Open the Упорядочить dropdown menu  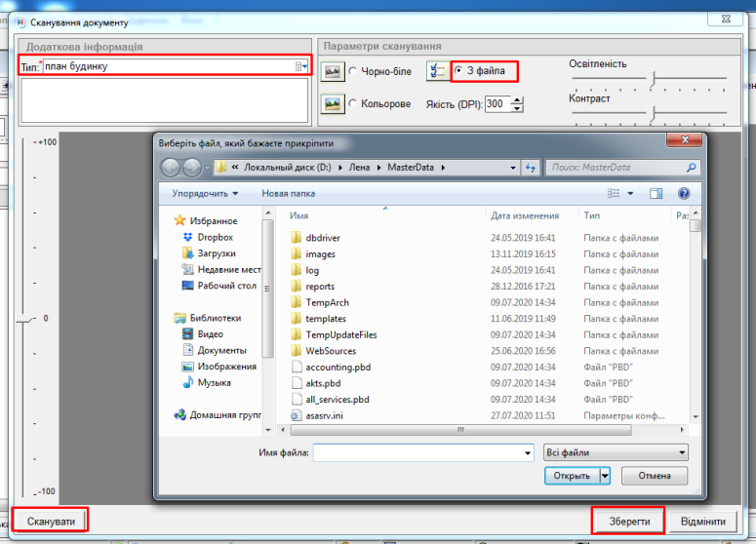[x=206, y=194]
